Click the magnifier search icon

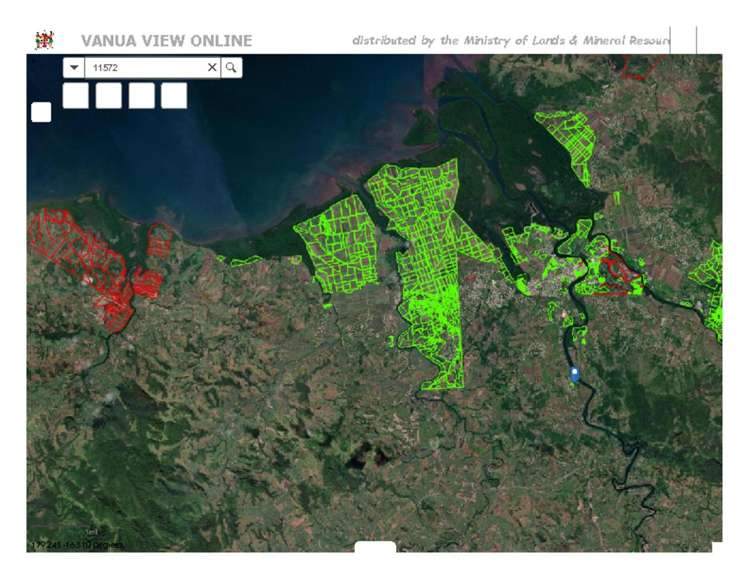tap(231, 67)
